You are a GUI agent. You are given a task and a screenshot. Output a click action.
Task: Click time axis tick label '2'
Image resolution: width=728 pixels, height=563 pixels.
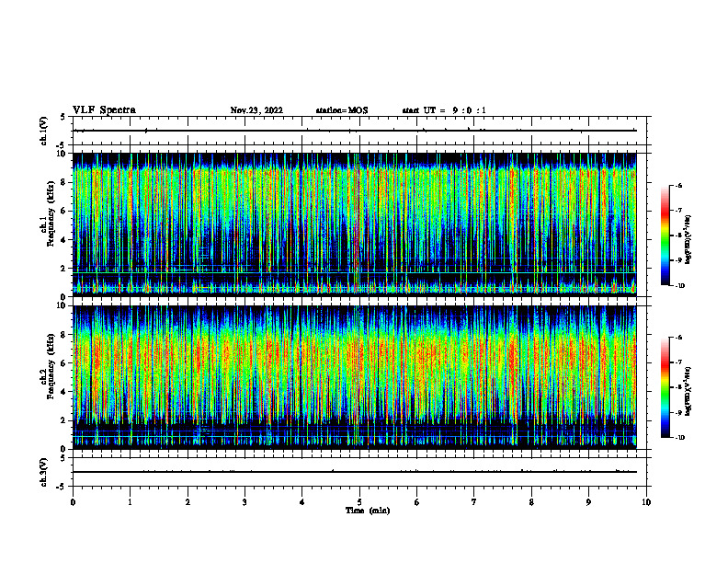click(188, 502)
